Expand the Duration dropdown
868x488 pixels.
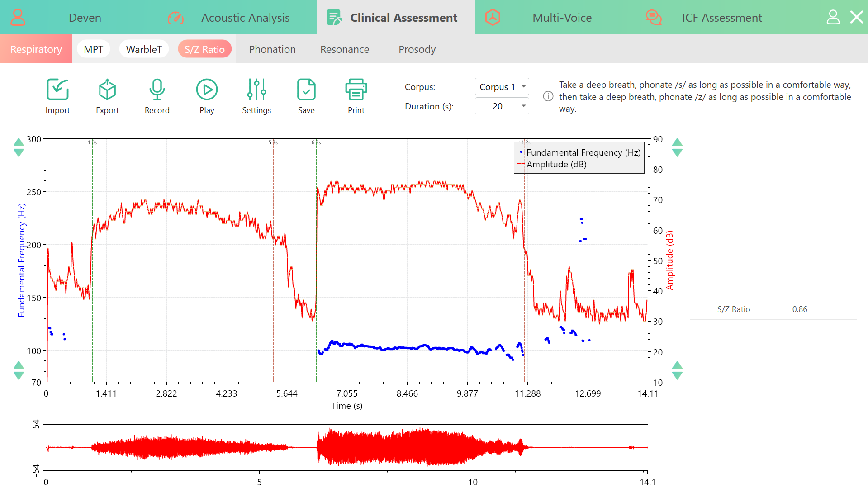tap(502, 106)
